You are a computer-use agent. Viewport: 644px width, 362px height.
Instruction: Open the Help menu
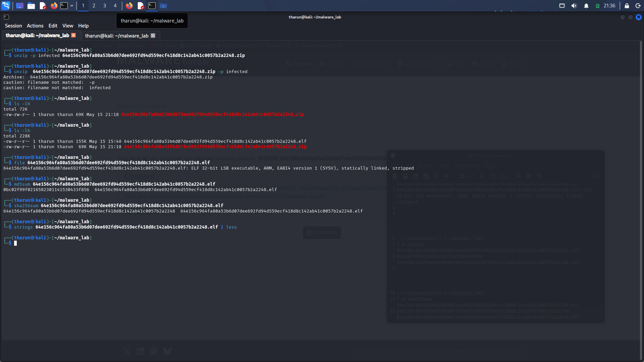click(84, 26)
